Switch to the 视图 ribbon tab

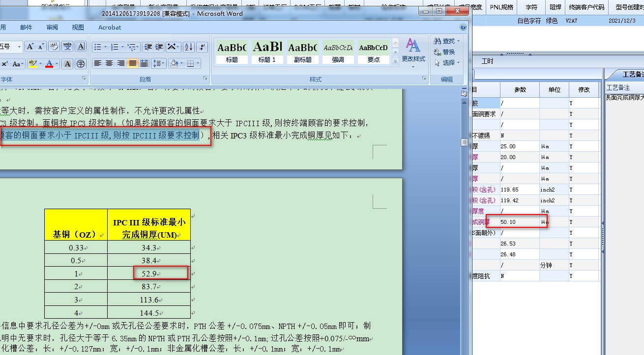click(78, 27)
